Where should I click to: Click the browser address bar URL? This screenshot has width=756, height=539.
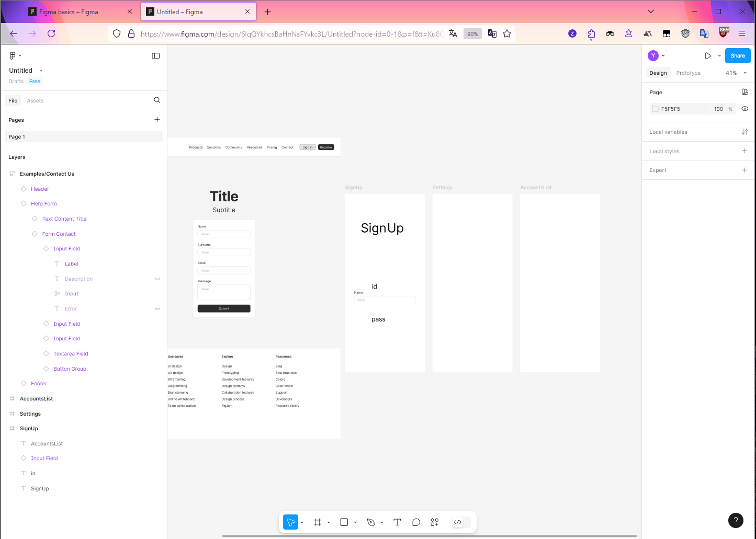click(292, 34)
